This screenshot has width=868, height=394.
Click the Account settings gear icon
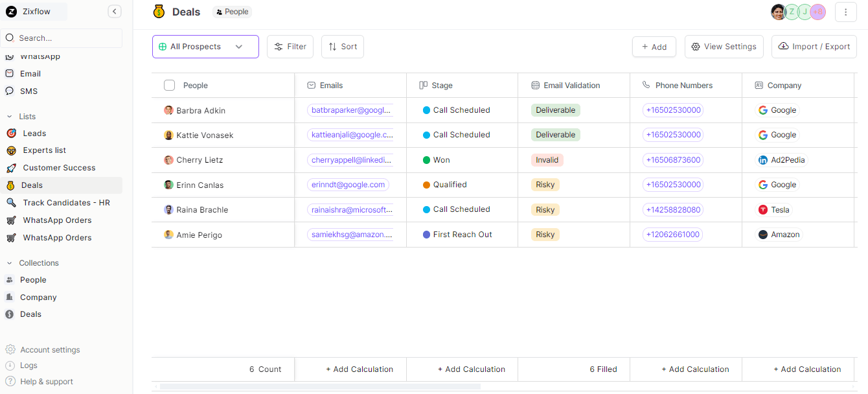[x=10, y=350]
